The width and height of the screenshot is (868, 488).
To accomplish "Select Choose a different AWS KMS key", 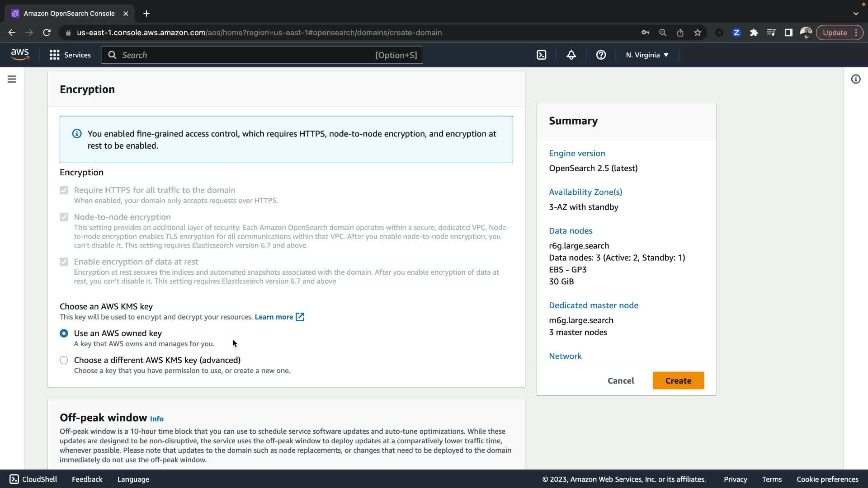I will click(64, 360).
